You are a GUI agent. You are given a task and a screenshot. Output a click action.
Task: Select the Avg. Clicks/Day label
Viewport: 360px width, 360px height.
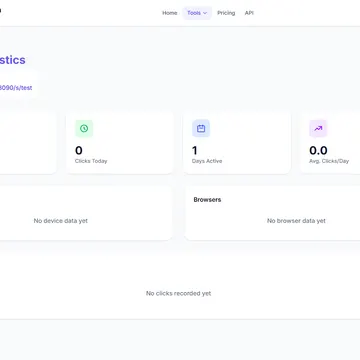click(x=329, y=161)
